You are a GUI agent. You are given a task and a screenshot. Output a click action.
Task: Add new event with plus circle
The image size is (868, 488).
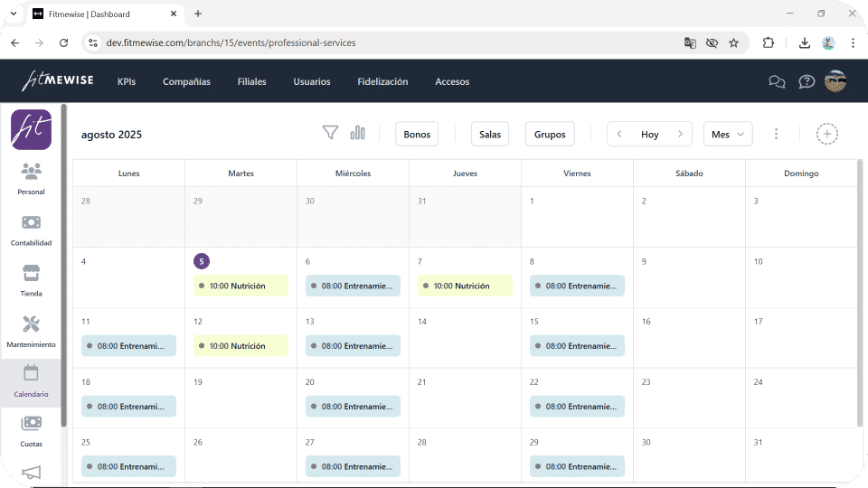pos(826,134)
